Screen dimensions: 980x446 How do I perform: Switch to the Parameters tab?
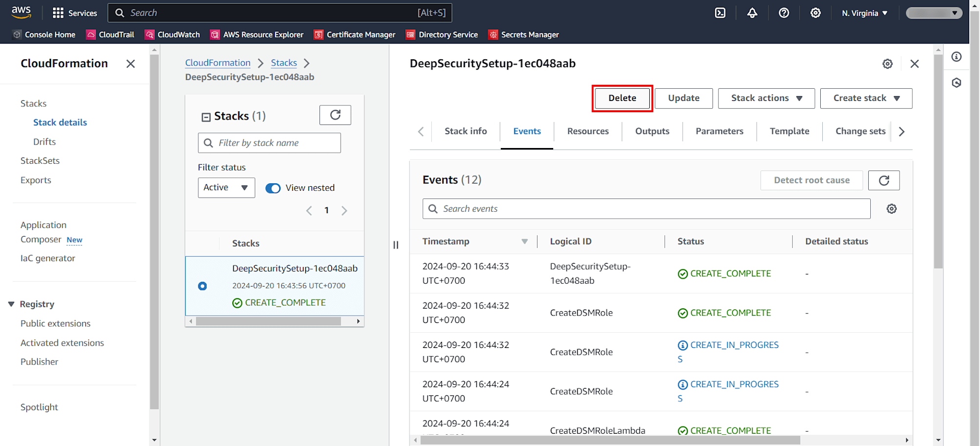coord(719,131)
